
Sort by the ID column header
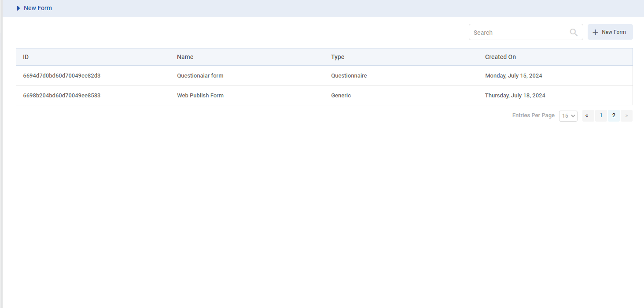tap(26, 57)
